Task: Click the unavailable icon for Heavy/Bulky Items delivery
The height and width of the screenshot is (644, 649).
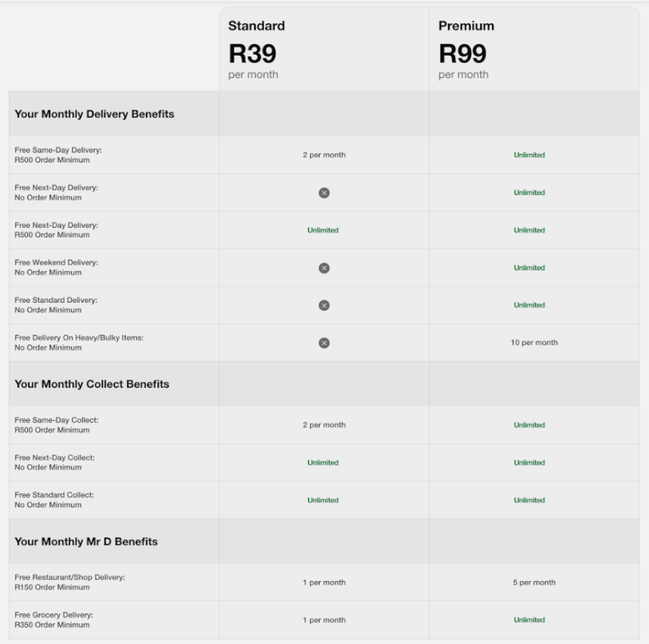Action: (x=324, y=343)
